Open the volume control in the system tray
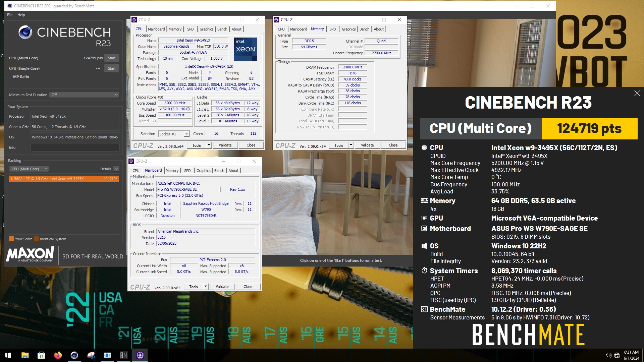The height and width of the screenshot is (362, 644). (x=608, y=355)
